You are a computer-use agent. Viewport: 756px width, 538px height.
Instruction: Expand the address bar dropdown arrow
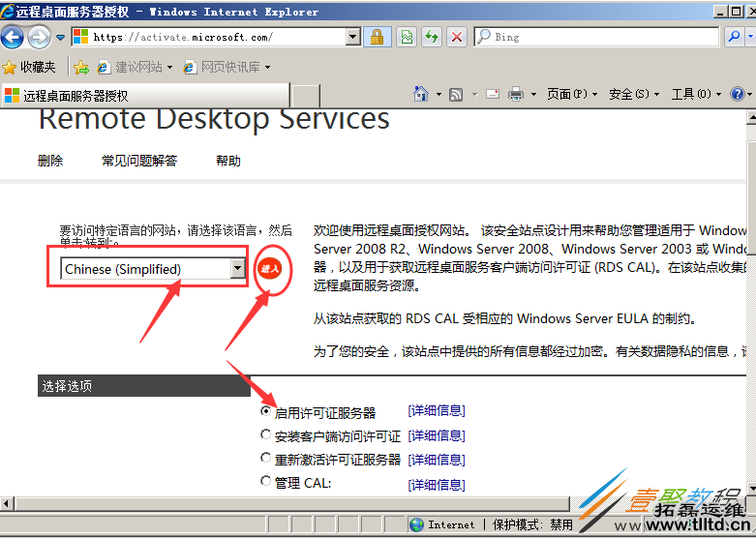coord(353,37)
